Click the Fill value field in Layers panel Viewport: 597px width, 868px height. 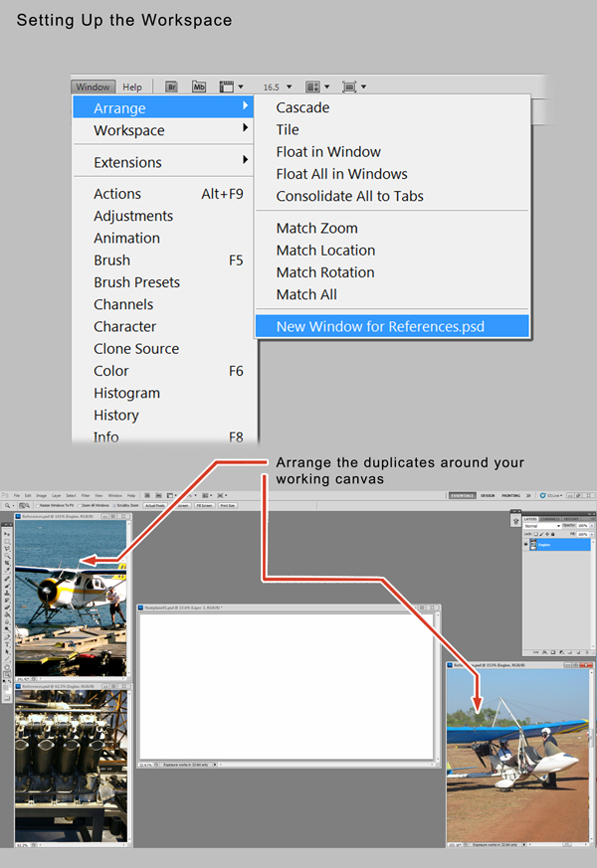pos(583,534)
